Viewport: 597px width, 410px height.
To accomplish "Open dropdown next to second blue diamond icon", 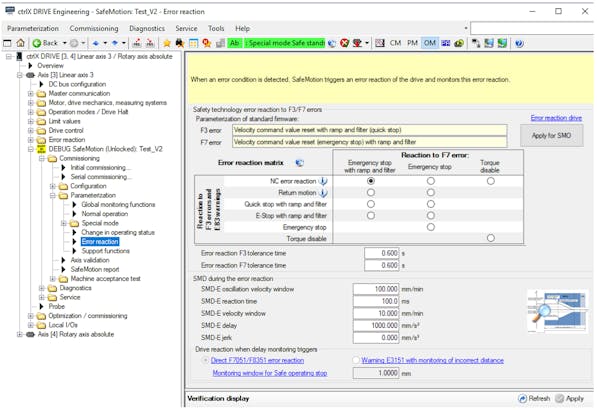I will 123,43.
